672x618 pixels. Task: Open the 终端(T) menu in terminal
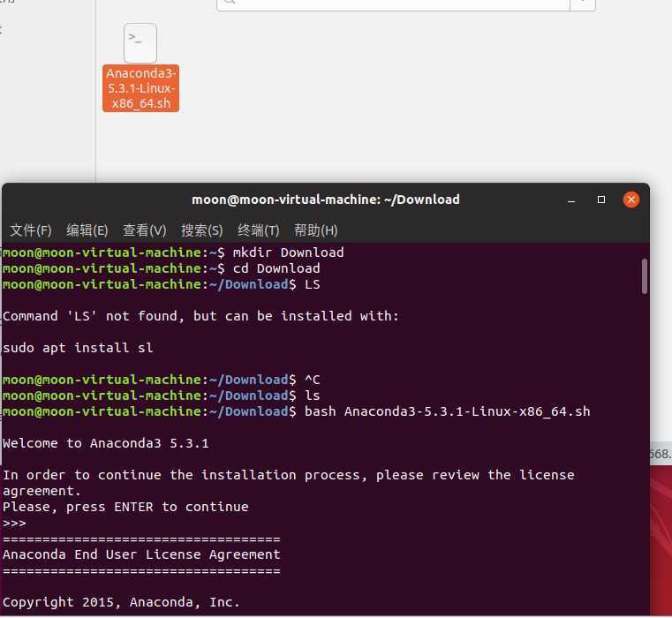pyautogui.click(x=259, y=230)
